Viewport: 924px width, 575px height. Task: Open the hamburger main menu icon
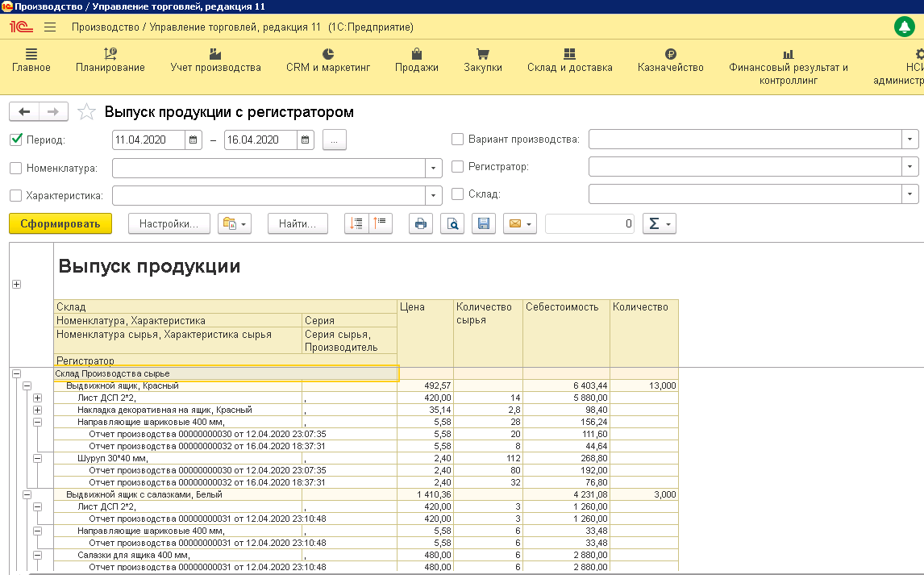point(50,27)
